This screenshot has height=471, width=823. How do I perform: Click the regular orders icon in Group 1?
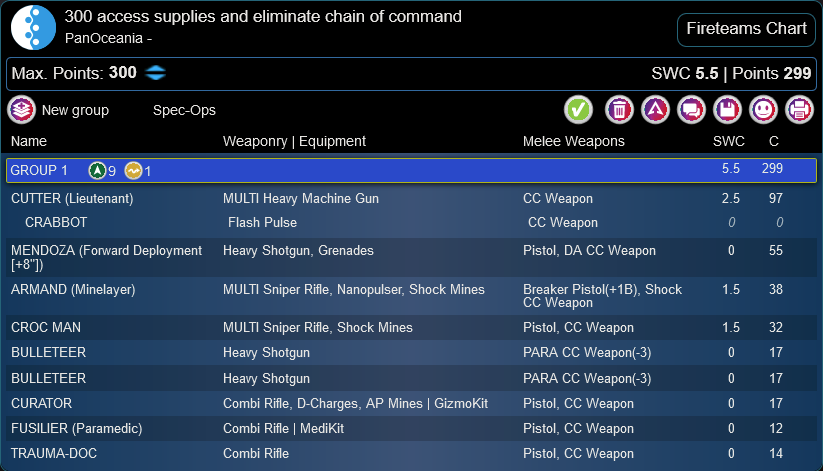pyautogui.click(x=97, y=171)
